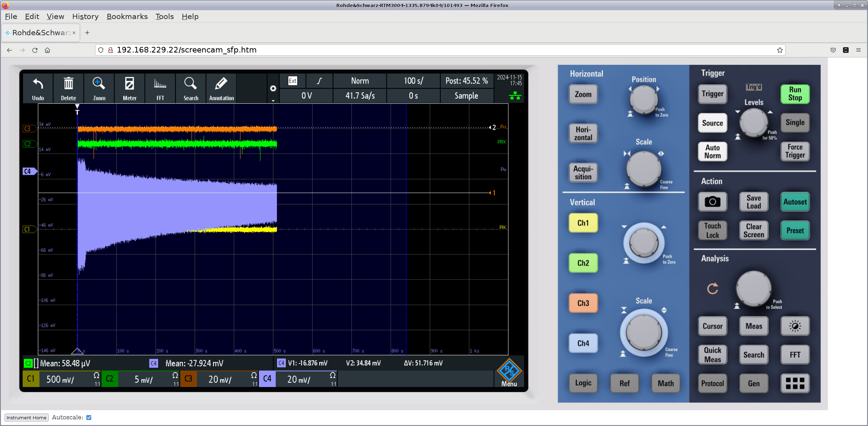Toggle channel Ch3 on the panel
The height and width of the screenshot is (426, 868).
583,303
